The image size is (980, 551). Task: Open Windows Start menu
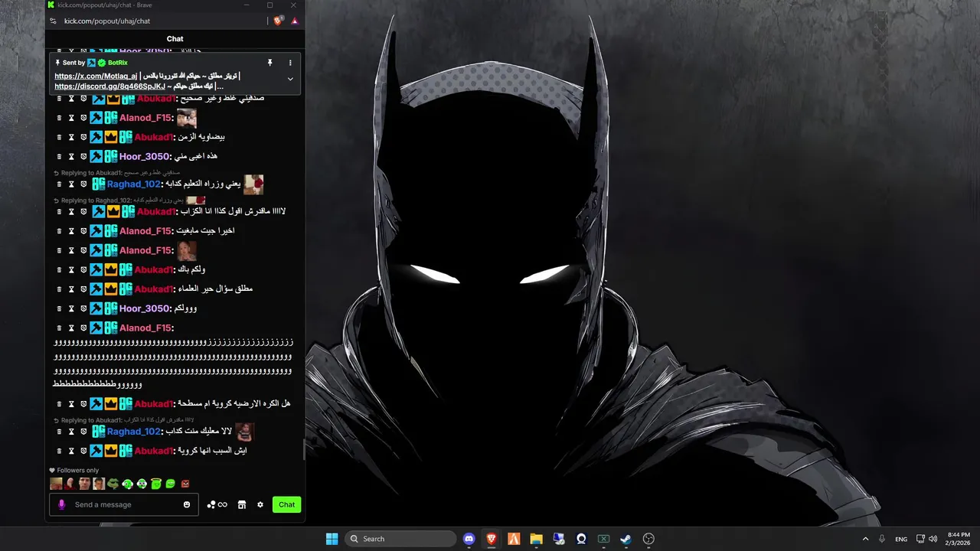[x=332, y=539]
